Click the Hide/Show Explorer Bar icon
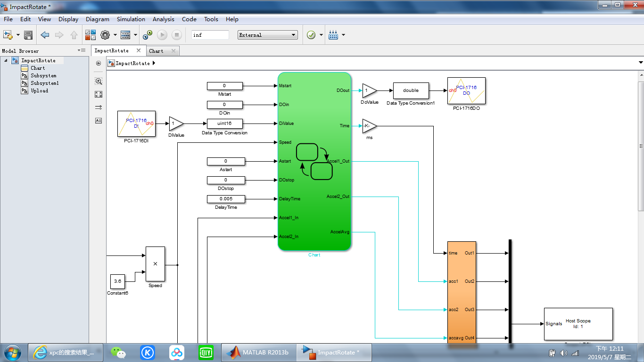 coord(99,63)
